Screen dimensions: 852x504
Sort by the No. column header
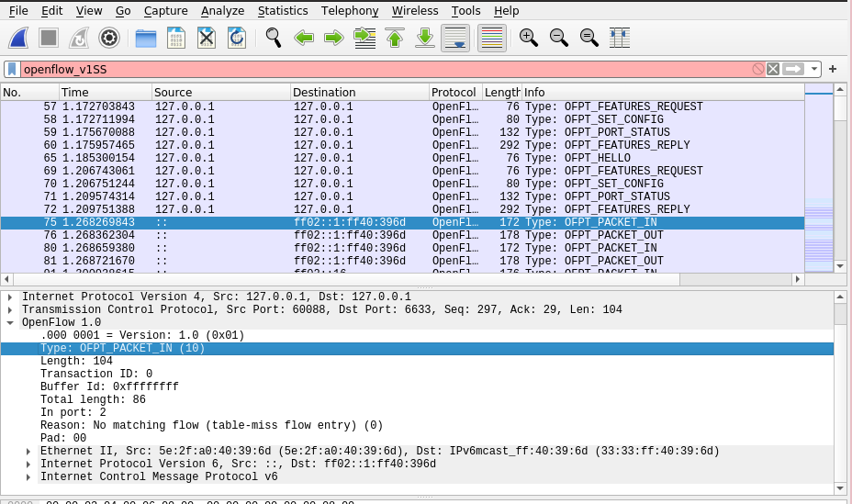click(x=29, y=93)
